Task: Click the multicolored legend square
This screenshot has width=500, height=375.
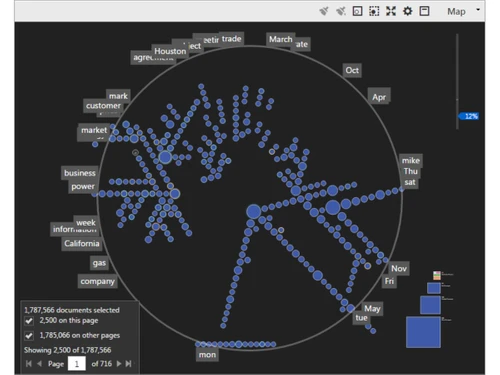Action: tap(437, 275)
